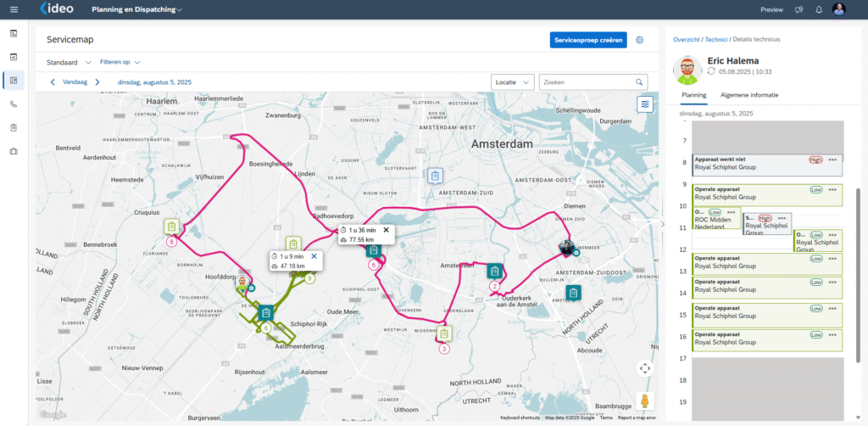This screenshot has height=426, width=868.
Task: Open options for ROC Midden Nederland entry
Action: tap(731, 212)
